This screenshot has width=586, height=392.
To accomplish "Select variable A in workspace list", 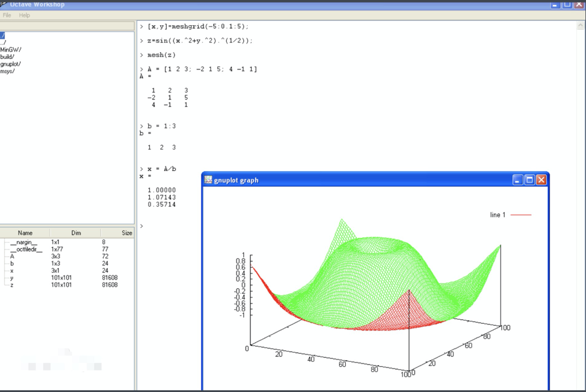I will pyautogui.click(x=12, y=256).
